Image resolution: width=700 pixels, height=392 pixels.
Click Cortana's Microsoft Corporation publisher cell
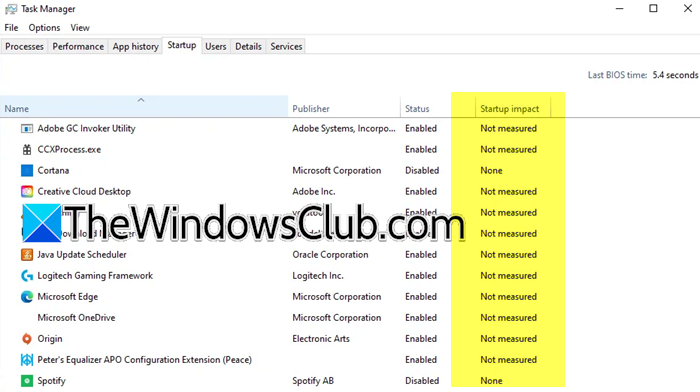click(337, 171)
